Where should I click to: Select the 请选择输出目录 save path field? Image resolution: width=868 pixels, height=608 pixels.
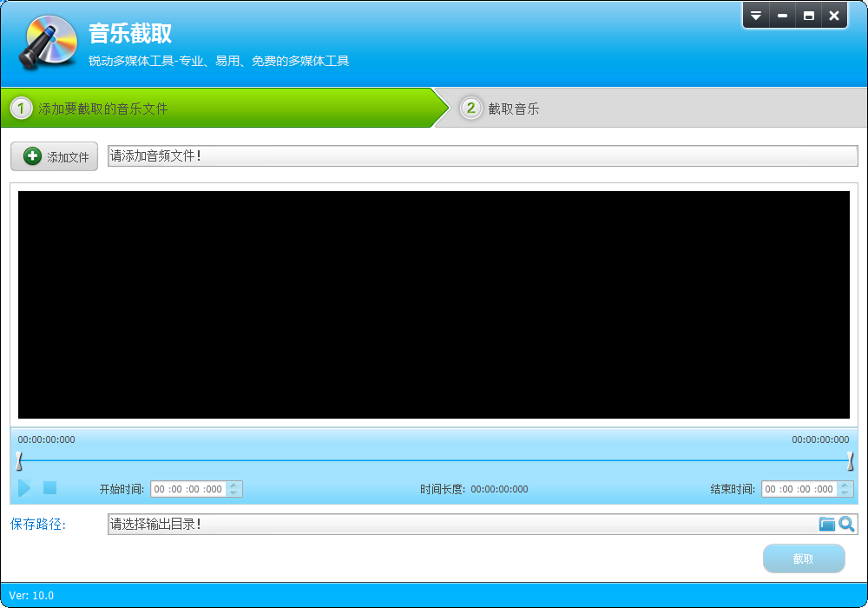pyautogui.click(x=462, y=524)
